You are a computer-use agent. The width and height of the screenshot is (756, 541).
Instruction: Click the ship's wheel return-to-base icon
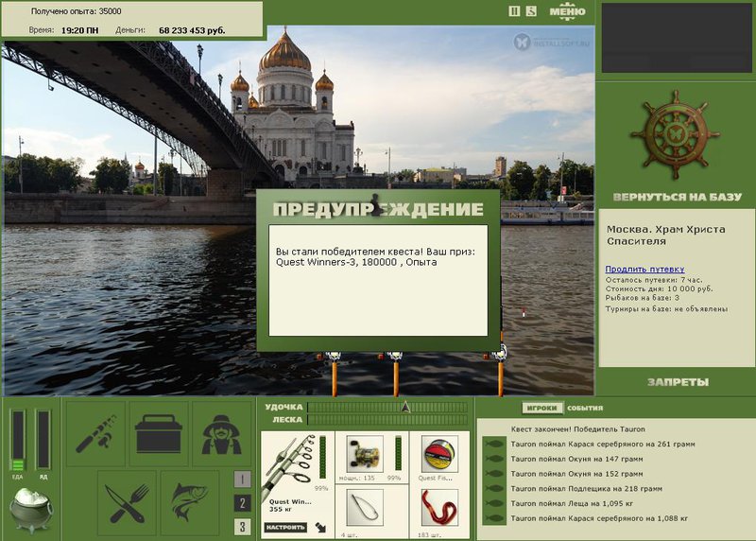tap(676, 134)
